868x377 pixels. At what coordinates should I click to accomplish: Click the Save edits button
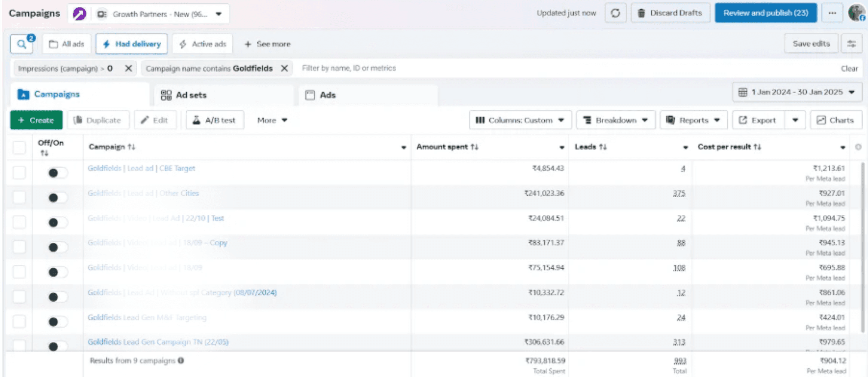(811, 44)
